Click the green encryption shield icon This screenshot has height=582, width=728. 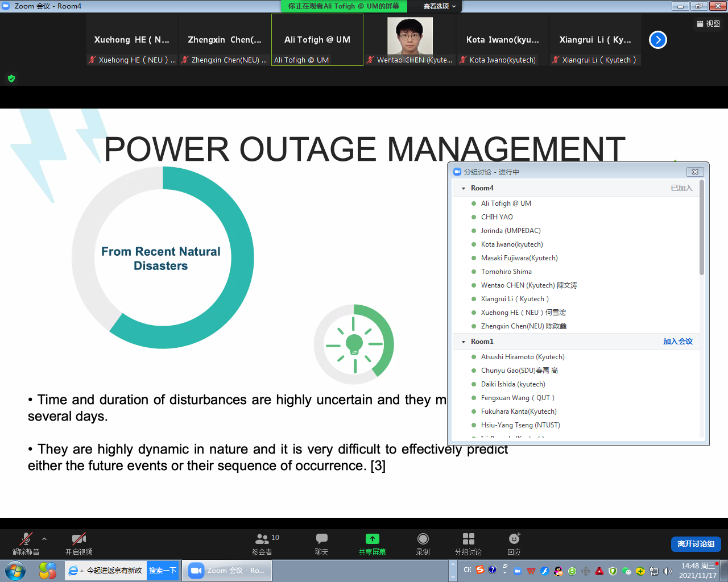click(11, 78)
